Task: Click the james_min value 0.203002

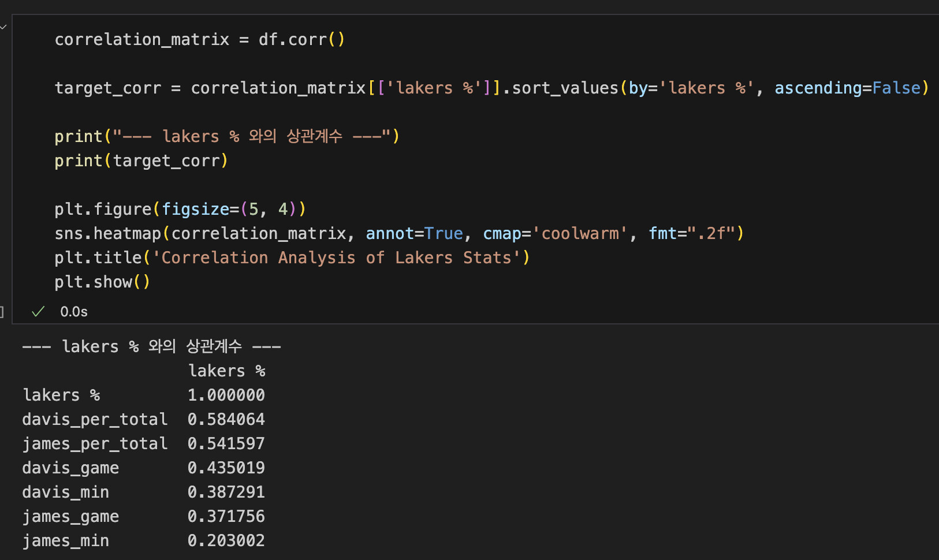Action: point(226,540)
